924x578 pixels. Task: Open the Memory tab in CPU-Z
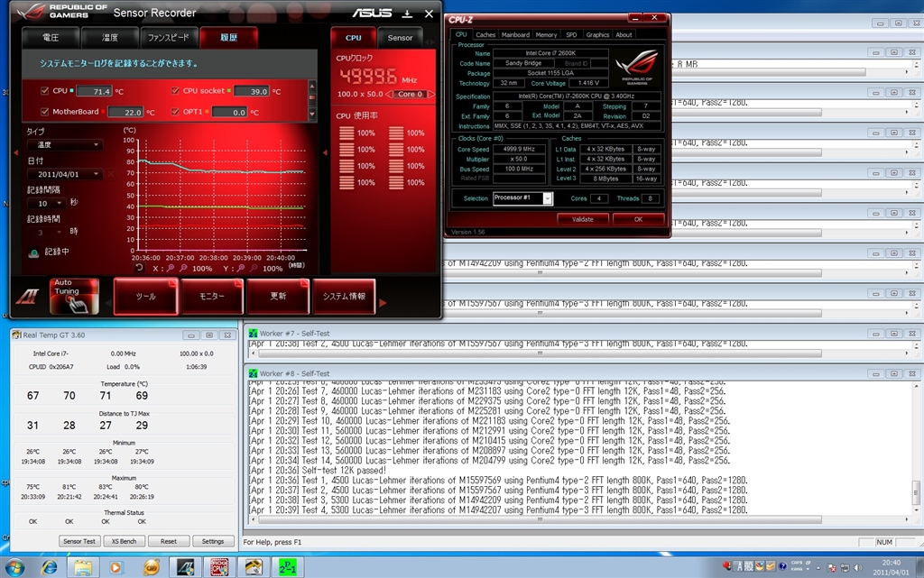tap(546, 35)
